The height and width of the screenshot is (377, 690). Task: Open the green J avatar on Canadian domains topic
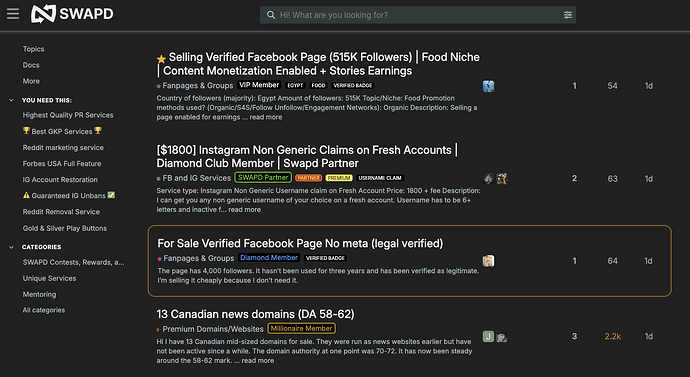click(488, 337)
